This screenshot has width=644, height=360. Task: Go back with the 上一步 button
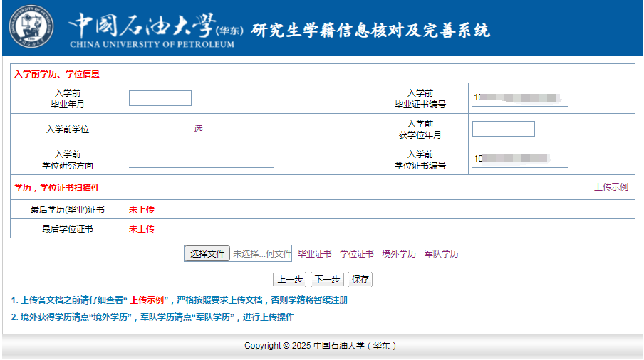point(290,280)
